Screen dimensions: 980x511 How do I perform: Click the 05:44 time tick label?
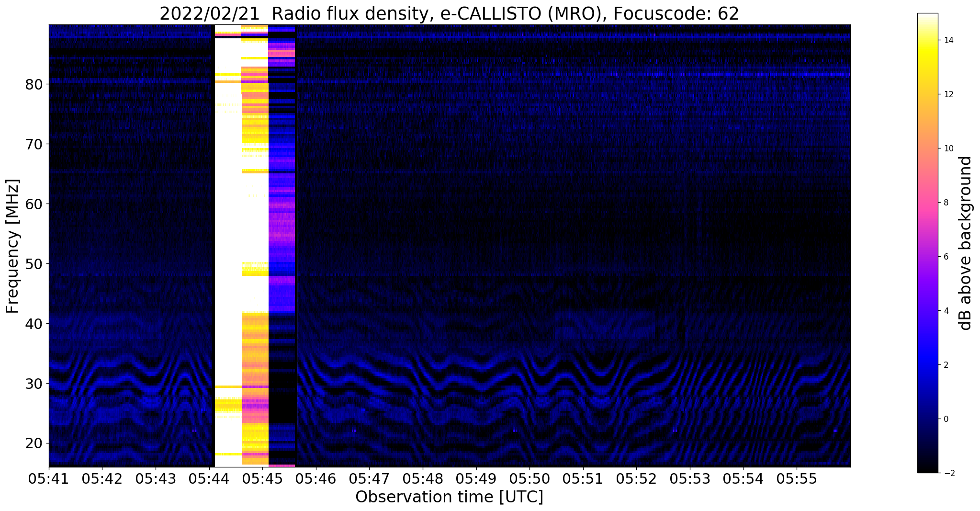coord(209,478)
